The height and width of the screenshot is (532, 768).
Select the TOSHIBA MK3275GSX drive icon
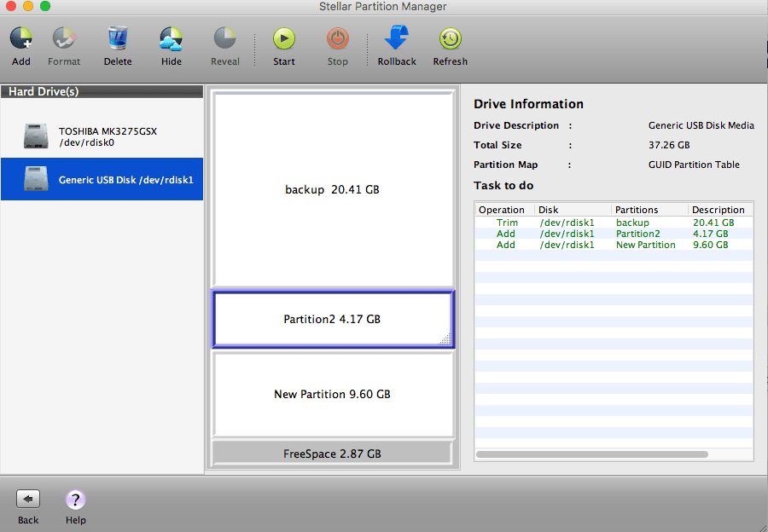(36, 136)
